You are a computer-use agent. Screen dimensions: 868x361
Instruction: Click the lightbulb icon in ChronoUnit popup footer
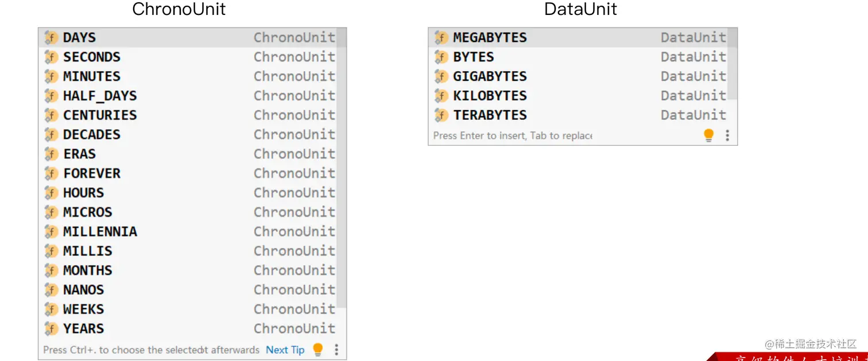[x=318, y=350]
